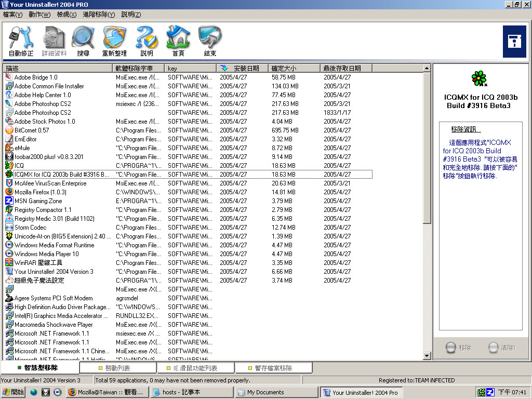Click the 描述 column header
The image size is (532, 399).
(12, 68)
